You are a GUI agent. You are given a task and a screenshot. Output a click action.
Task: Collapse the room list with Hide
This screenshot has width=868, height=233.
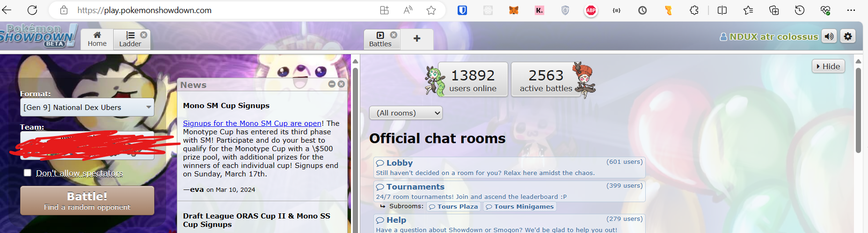point(828,66)
